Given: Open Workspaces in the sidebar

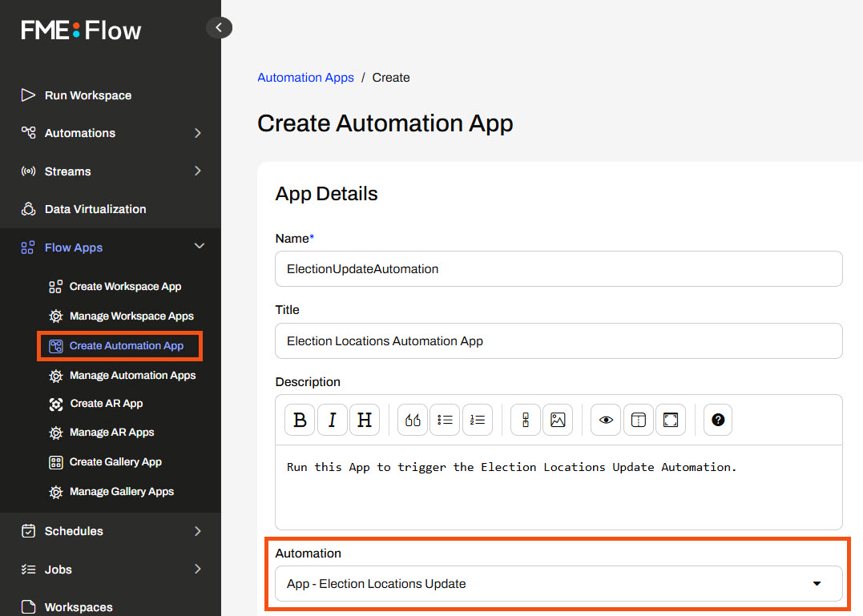Looking at the screenshot, I should click(x=79, y=607).
